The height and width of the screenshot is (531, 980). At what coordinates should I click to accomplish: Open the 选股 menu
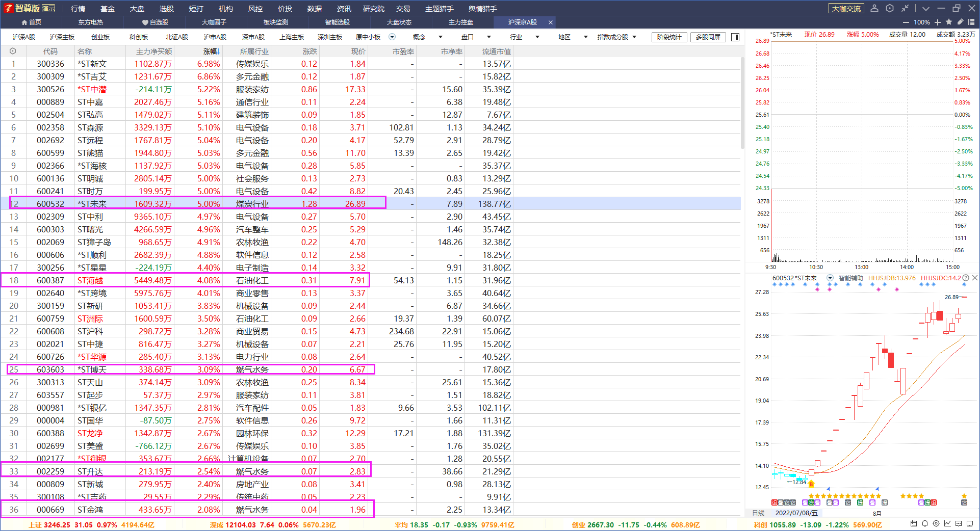[167, 9]
